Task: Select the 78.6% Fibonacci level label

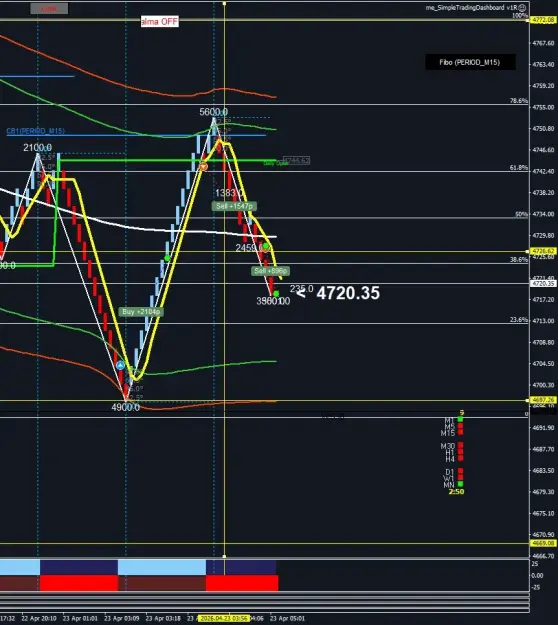Action: 519,101
